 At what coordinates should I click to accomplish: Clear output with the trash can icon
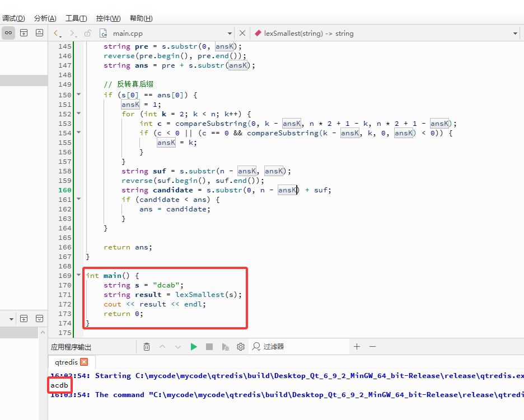[147, 347]
